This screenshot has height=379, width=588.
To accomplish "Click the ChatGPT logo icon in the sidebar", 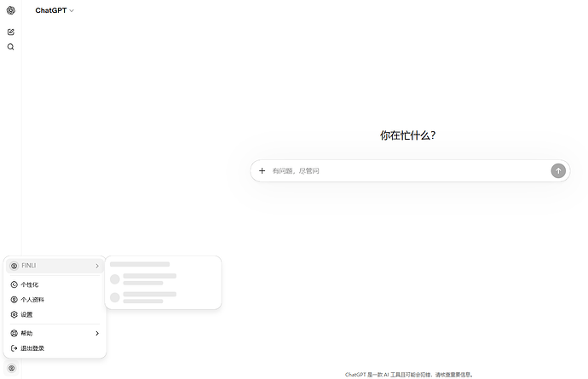I will 11,10.
